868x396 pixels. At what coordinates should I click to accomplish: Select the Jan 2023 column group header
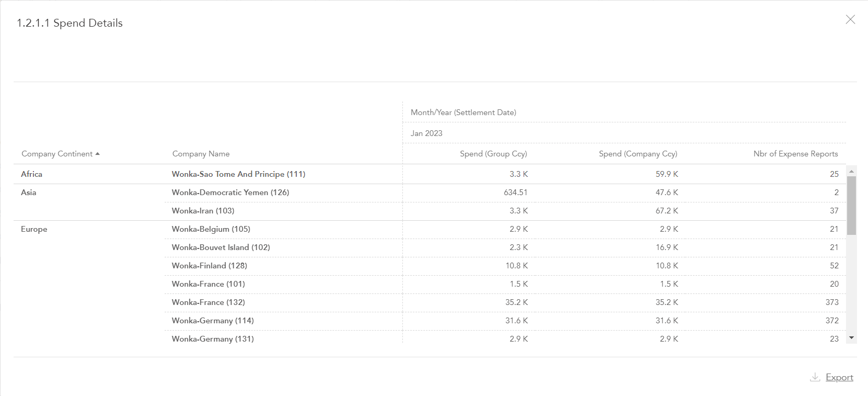pyautogui.click(x=426, y=133)
